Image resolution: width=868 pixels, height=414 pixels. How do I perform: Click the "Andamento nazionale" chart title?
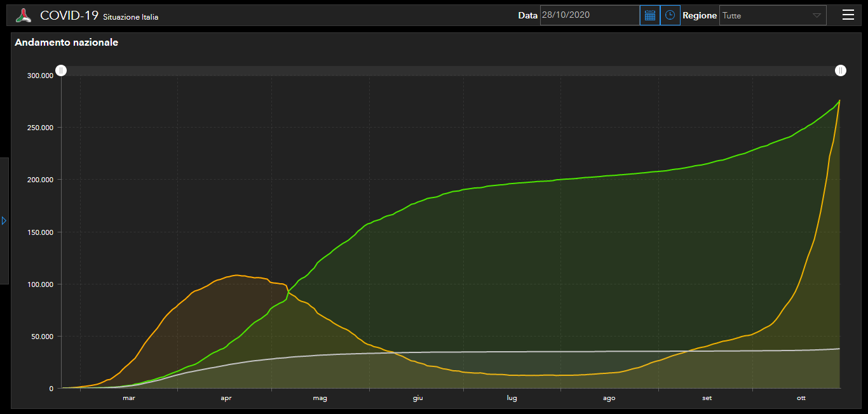click(x=66, y=43)
